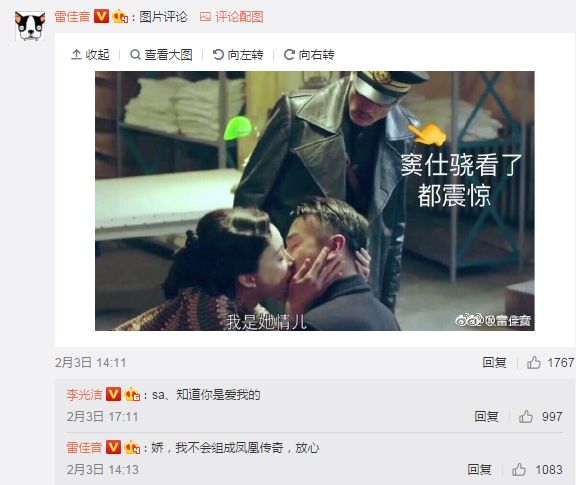Open 查看大图 to view large image
This screenshot has width=576, height=485.
pos(161,55)
